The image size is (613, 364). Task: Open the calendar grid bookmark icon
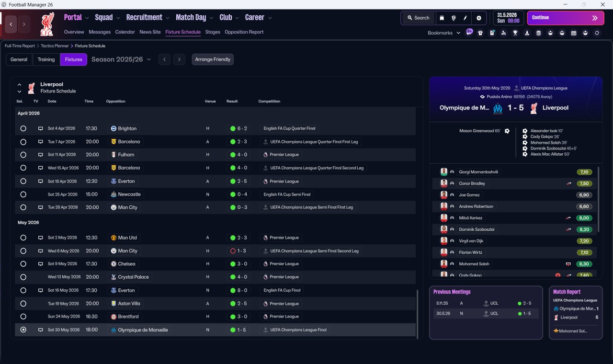574,33
